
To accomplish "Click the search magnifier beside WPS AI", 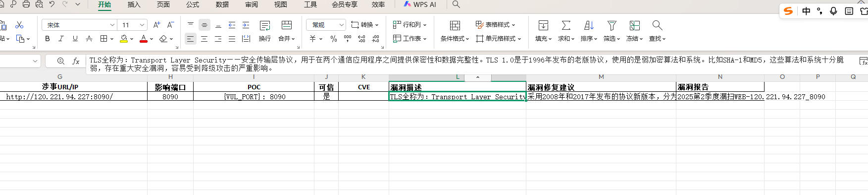I will [x=456, y=4].
